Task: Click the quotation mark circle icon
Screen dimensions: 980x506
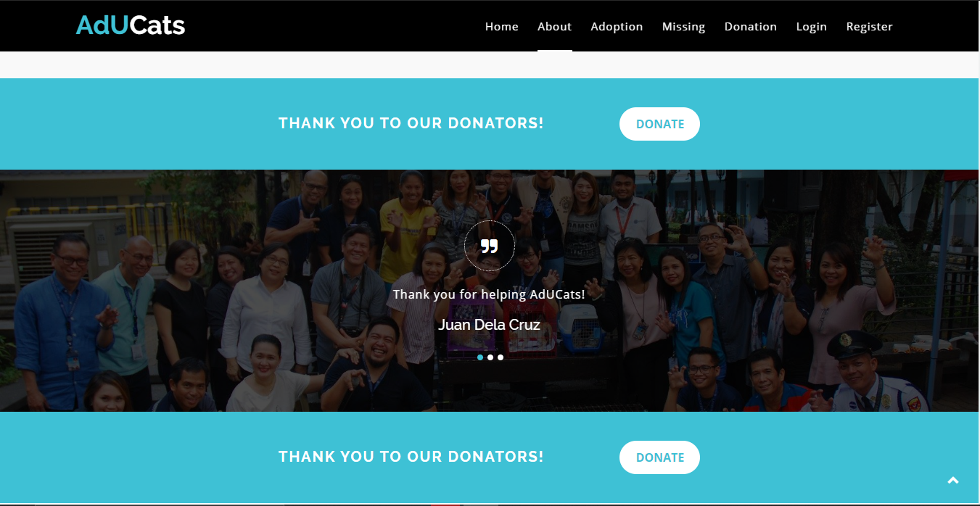Action: coord(490,246)
